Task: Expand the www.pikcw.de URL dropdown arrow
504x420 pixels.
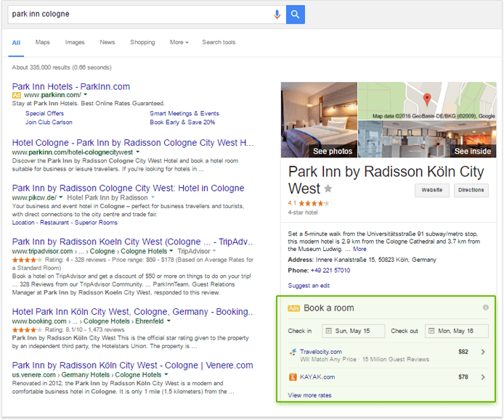Action: pos(60,197)
